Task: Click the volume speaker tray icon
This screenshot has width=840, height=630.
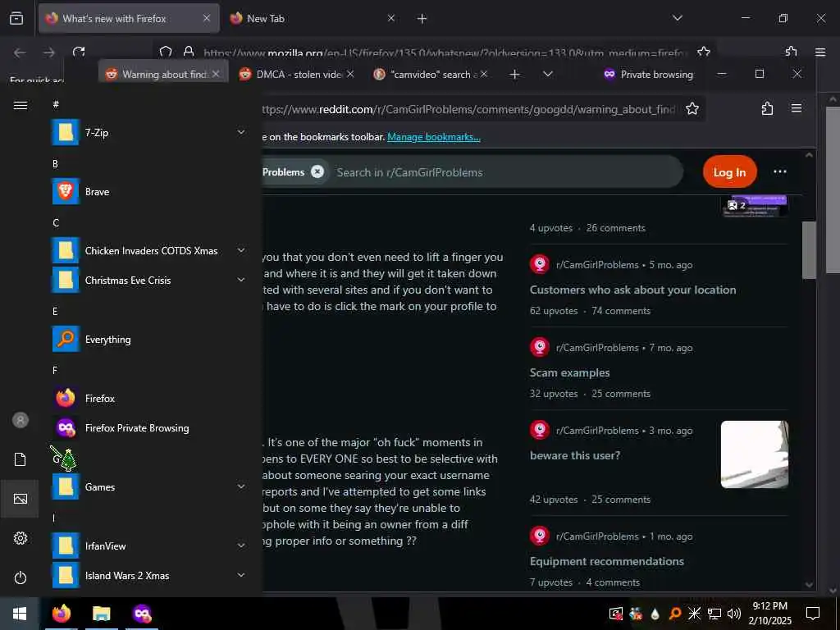Action: point(734,614)
